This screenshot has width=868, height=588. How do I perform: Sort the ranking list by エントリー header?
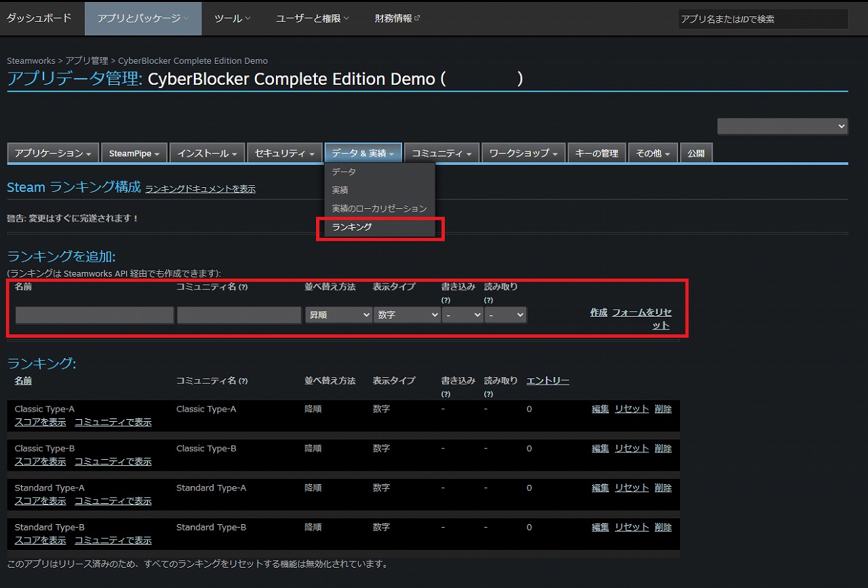point(548,381)
